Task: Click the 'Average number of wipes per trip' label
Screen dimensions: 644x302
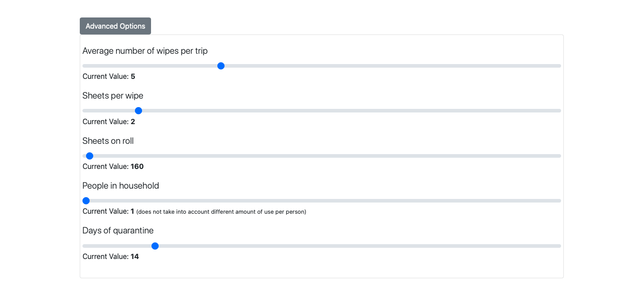Action: pyautogui.click(x=145, y=51)
